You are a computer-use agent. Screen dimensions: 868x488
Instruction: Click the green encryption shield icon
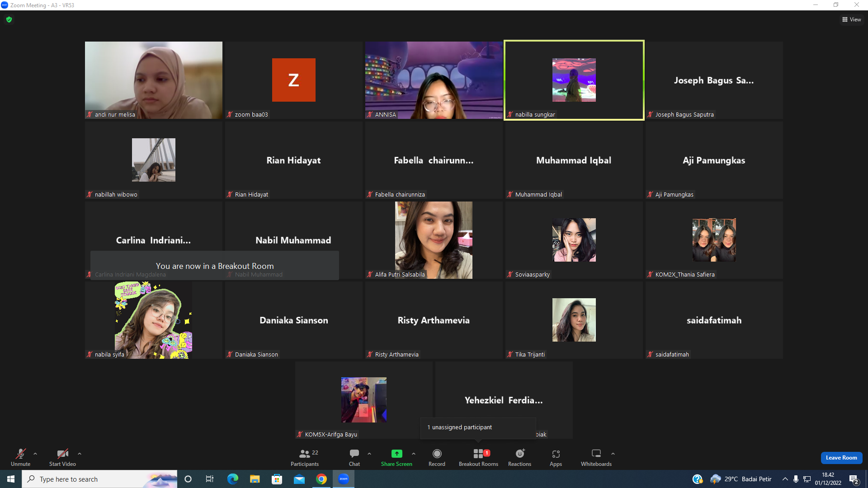[x=9, y=19]
